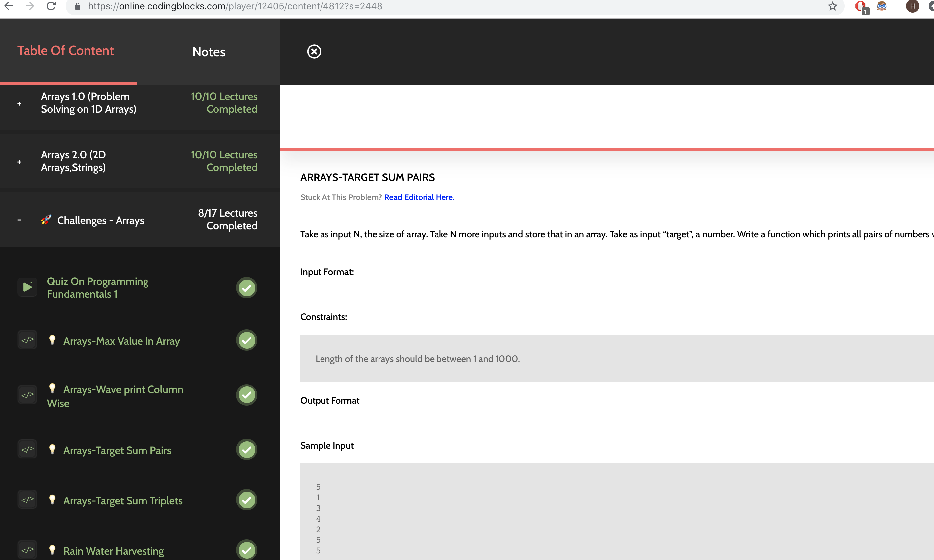Click code icon next to Arrays-Max Value
The image size is (934, 560).
point(27,340)
